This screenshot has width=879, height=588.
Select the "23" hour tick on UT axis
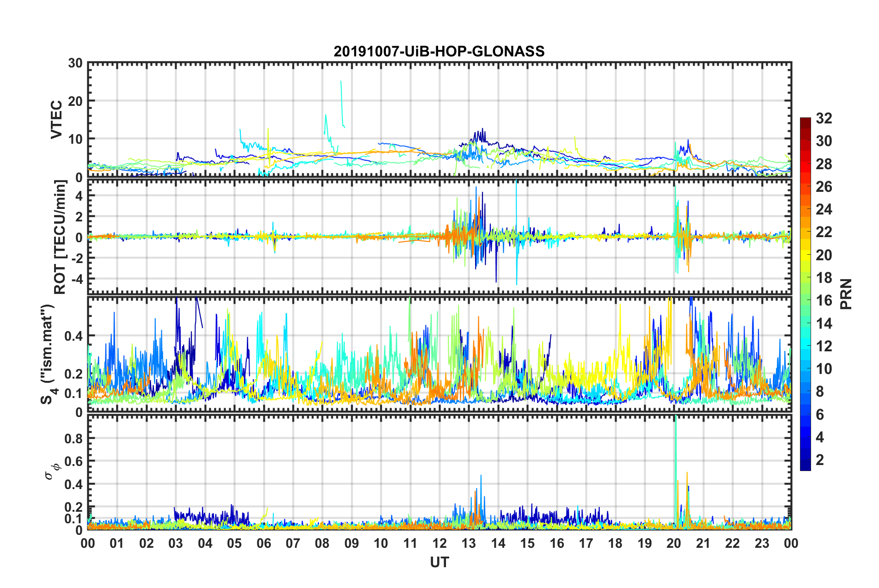762,543
